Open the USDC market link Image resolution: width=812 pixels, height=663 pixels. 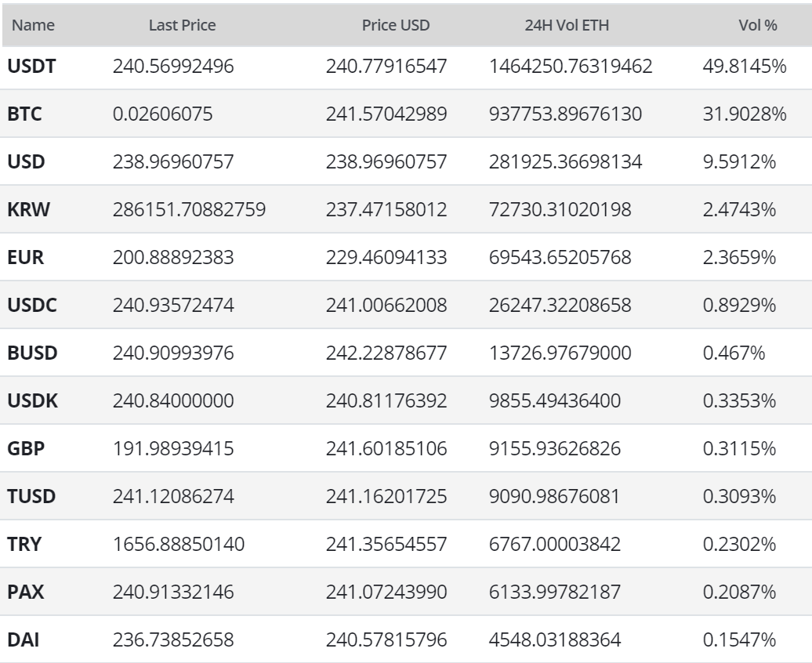(x=31, y=306)
